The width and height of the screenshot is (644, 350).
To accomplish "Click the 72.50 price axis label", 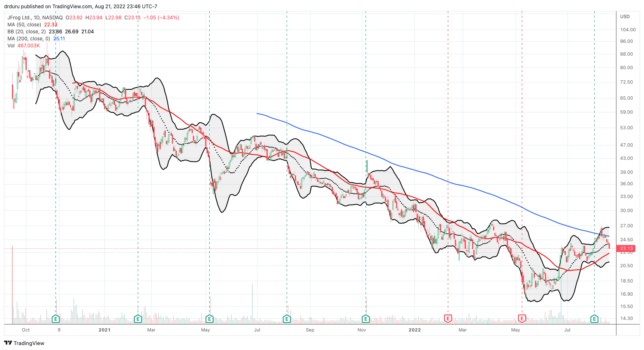I will [626, 82].
